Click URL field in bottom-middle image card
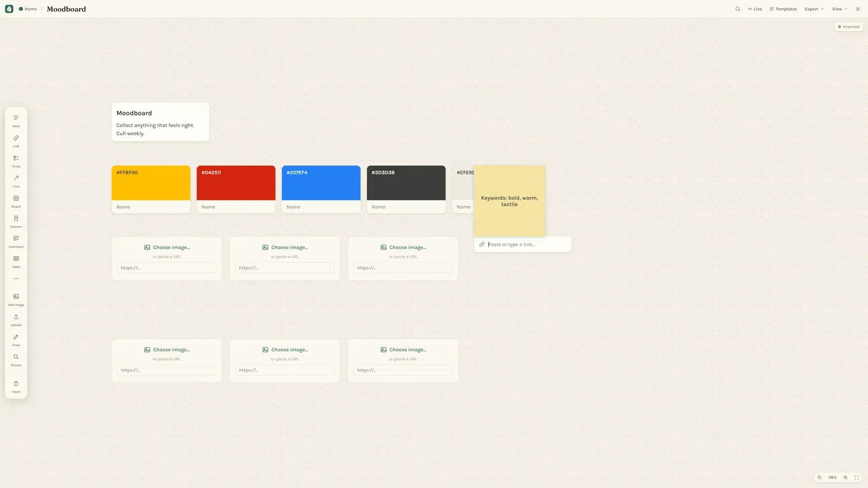Screen dimensions: 868x488 [x=285, y=370]
